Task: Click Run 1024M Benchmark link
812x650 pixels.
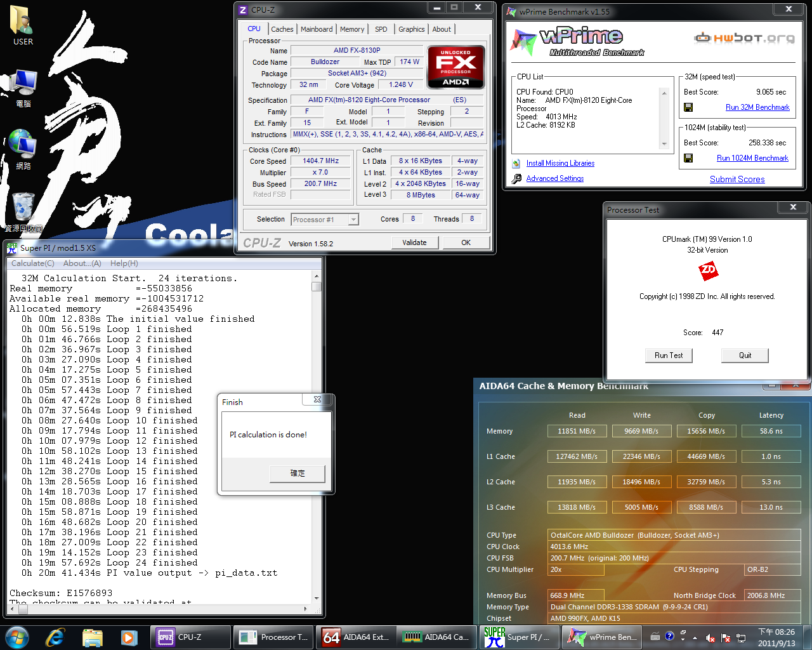Action: click(x=752, y=158)
